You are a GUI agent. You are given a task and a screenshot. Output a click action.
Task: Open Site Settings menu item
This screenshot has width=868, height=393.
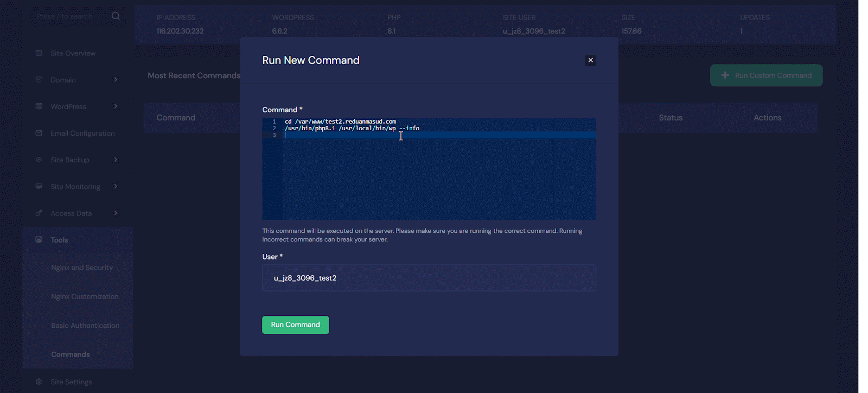click(x=71, y=382)
